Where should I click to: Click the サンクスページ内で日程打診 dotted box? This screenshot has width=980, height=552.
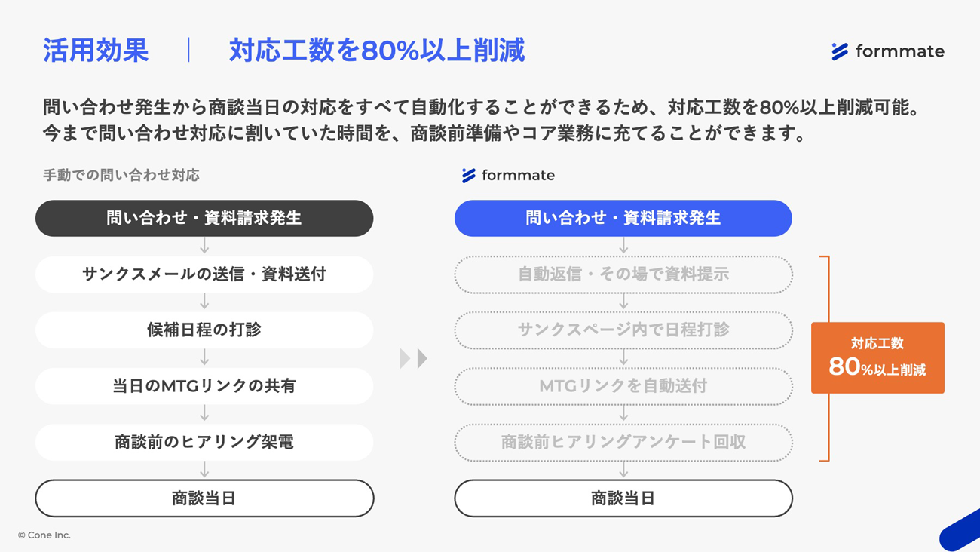[623, 330]
